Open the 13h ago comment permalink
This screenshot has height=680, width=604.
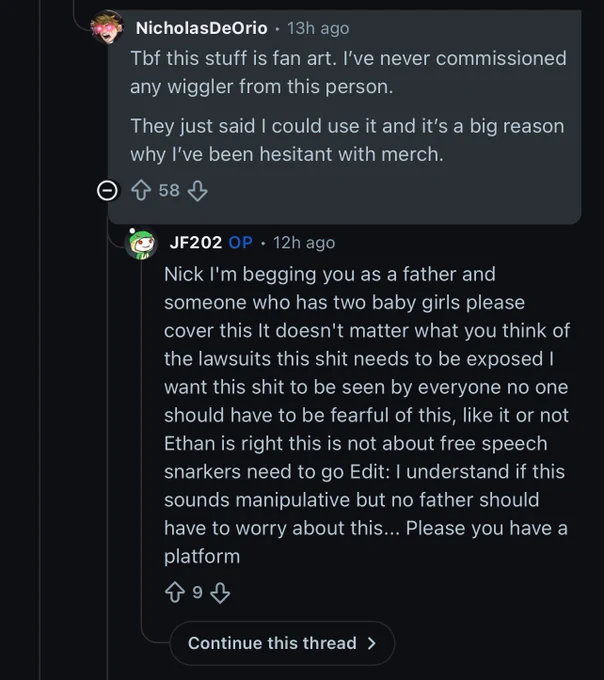tap(318, 29)
